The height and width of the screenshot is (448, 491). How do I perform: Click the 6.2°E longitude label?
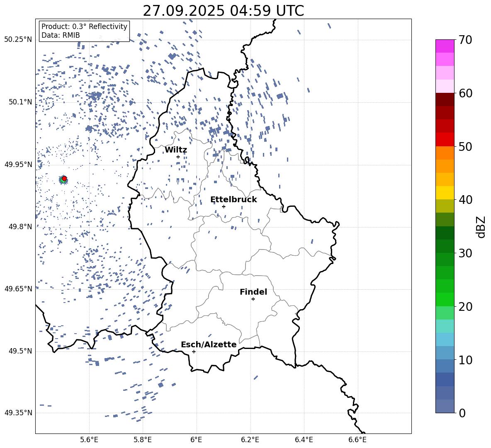coord(250,440)
